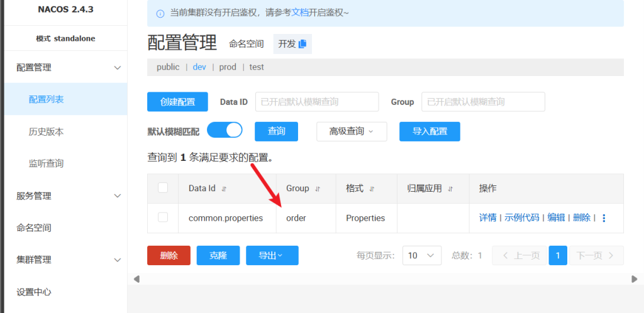Click the 创建配置 button
The width and height of the screenshot is (644, 313).
pos(177,102)
